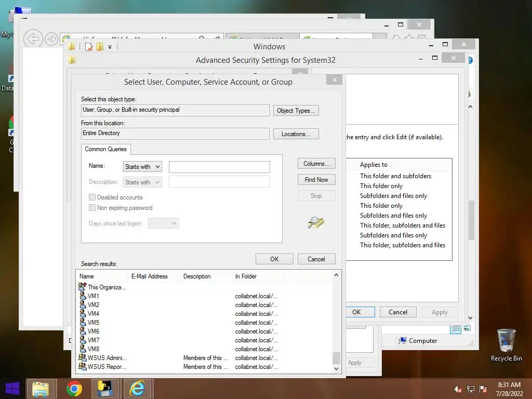532x399 pixels.
Task: Click the Computer icon in Explorer status bar
Action: click(x=403, y=340)
